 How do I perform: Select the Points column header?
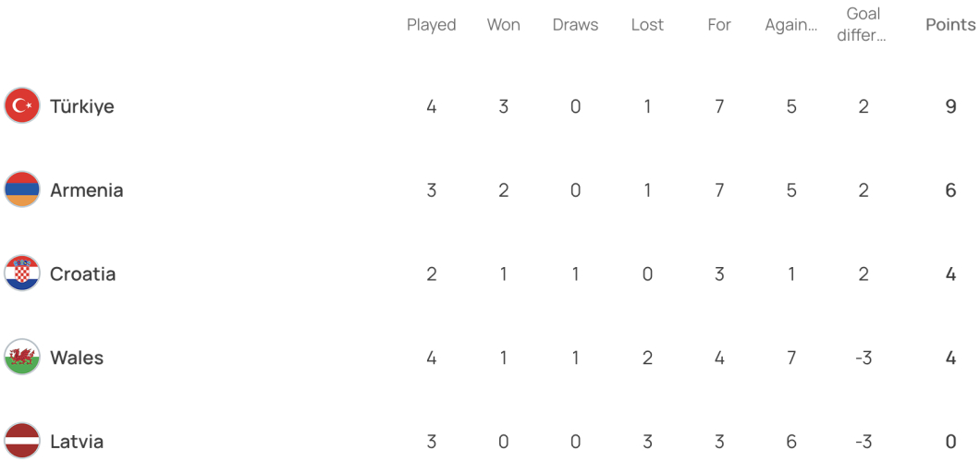[x=950, y=25]
